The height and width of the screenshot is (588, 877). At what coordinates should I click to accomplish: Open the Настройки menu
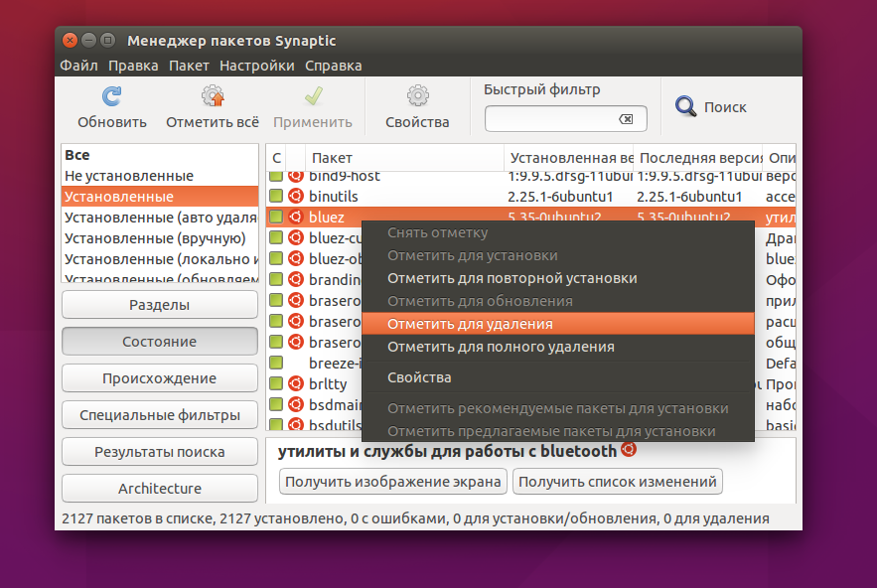tap(256, 66)
